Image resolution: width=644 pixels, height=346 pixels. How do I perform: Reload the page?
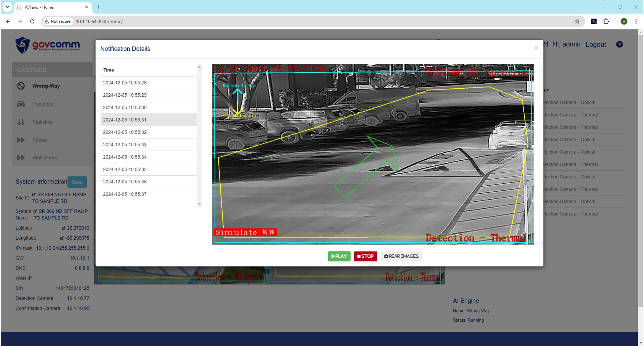point(32,21)
